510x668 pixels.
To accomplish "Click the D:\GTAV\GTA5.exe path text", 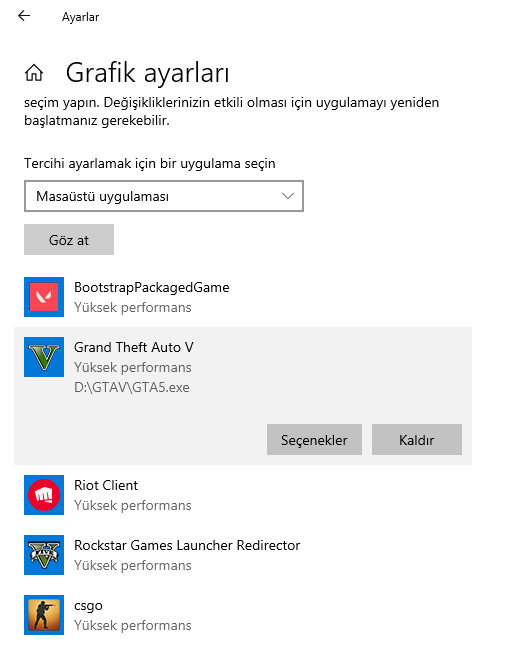I will click(132, 387).
